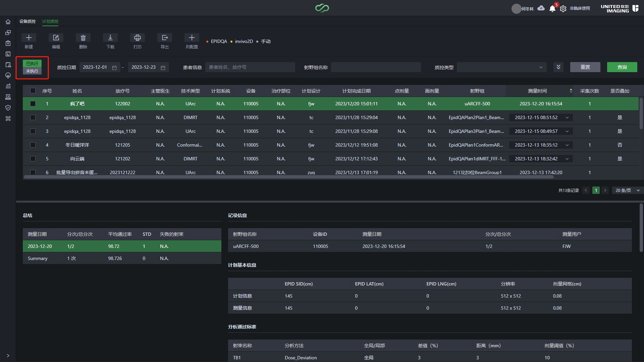Select summary row dated 2023-12-20

tap(122, 246)
